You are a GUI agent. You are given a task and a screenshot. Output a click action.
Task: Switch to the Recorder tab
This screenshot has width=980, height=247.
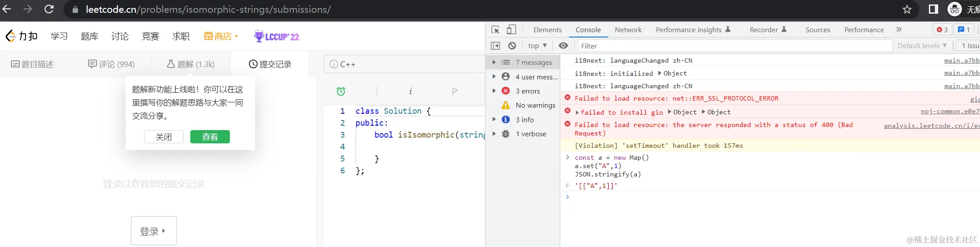768,30
